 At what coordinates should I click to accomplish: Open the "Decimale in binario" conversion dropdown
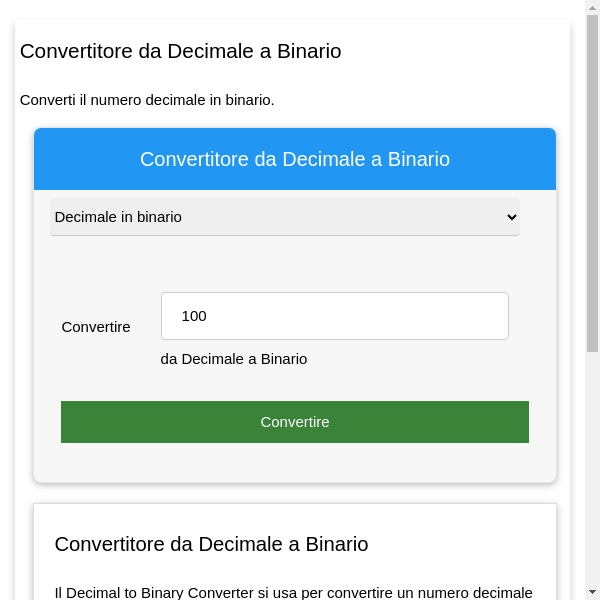point(284,217)
